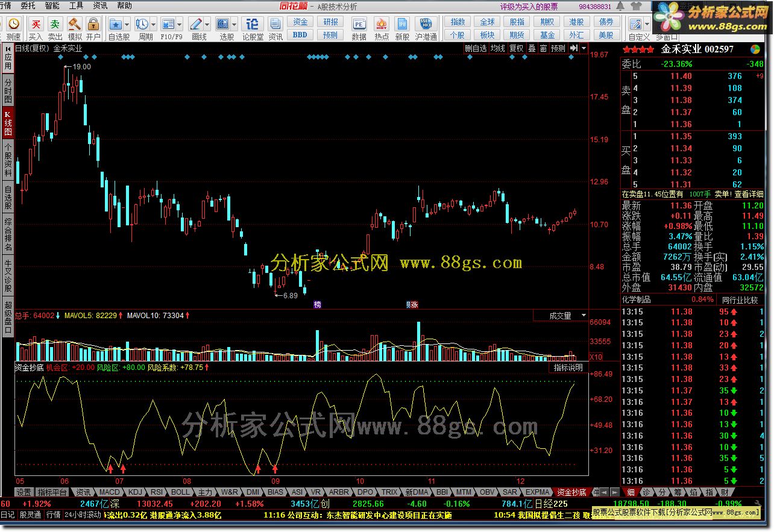Collapse sidebar with the arrow above 应用

click(x=8, y=49)
